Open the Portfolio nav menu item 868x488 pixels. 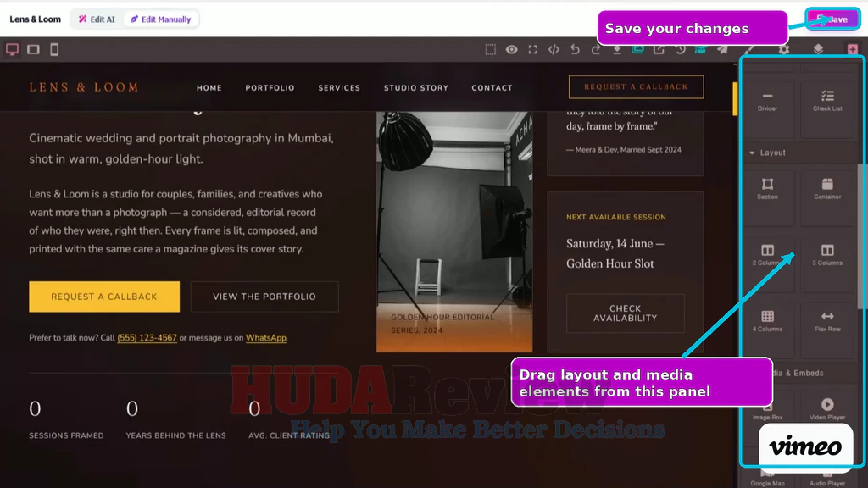coord(270,88)
